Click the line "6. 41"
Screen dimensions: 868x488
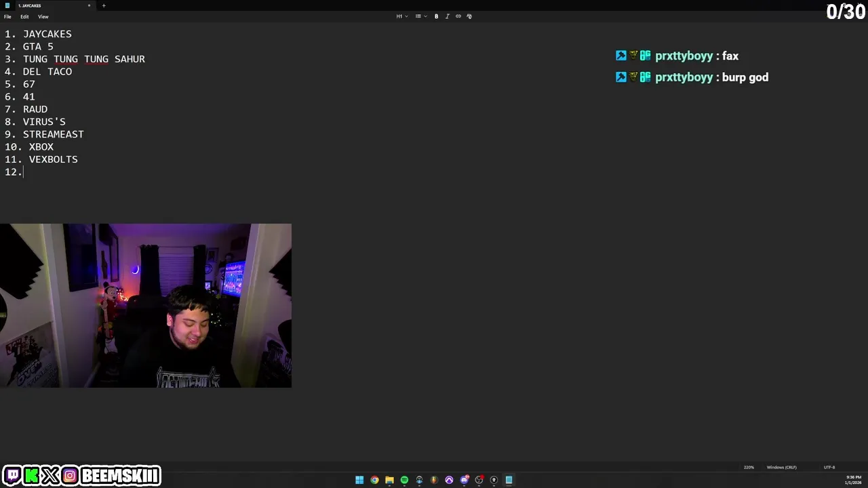pyautogui.click(x=20, y=97)
